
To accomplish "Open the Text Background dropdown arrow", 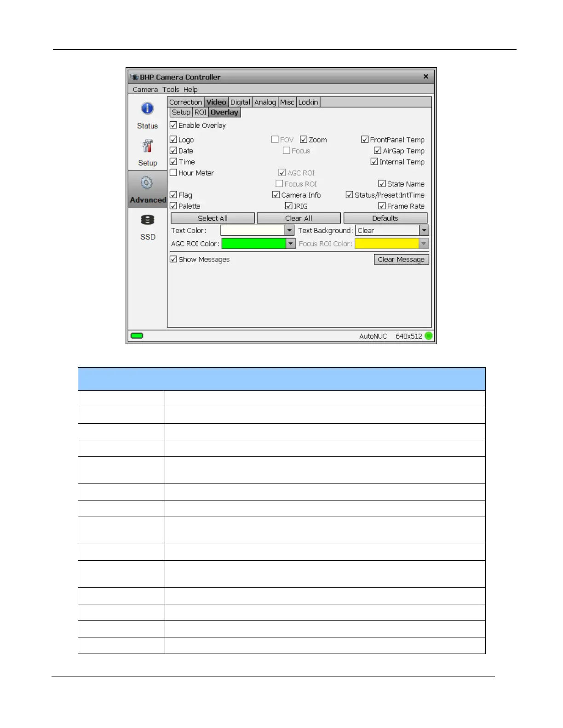I will click(424, 230).
